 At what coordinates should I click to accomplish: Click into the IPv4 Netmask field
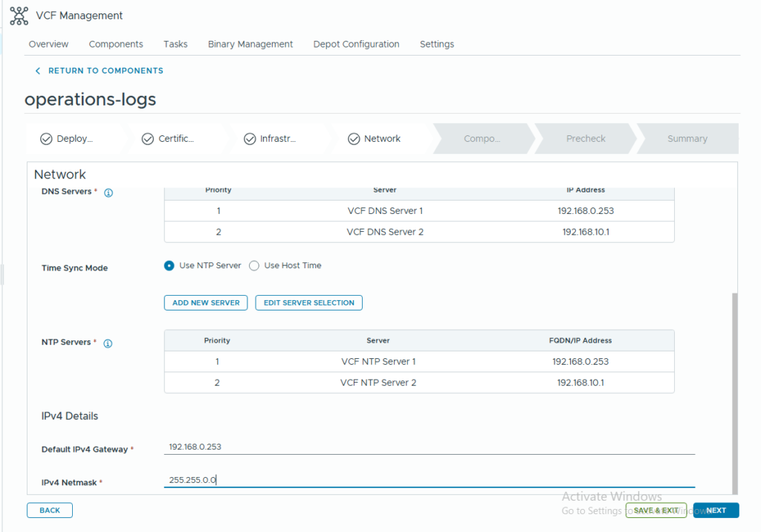click(429, 481)
